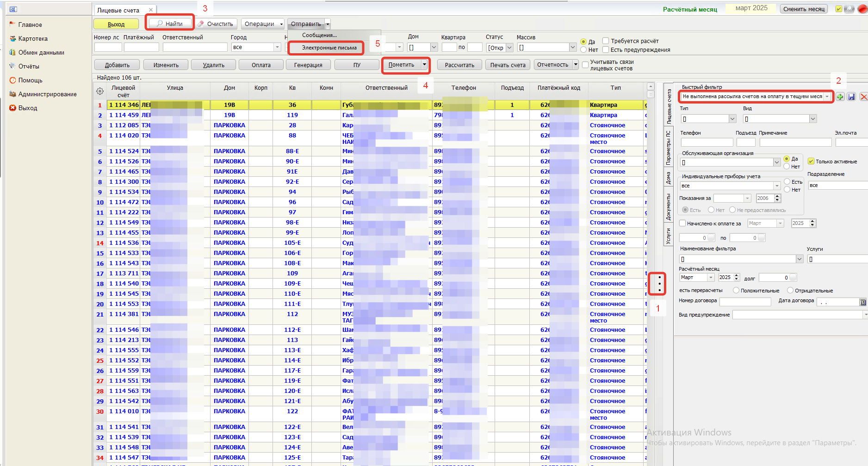Select Положительные перерасчеты radio
This screenshot has width=868, height=466.
(x=736, y=291)
